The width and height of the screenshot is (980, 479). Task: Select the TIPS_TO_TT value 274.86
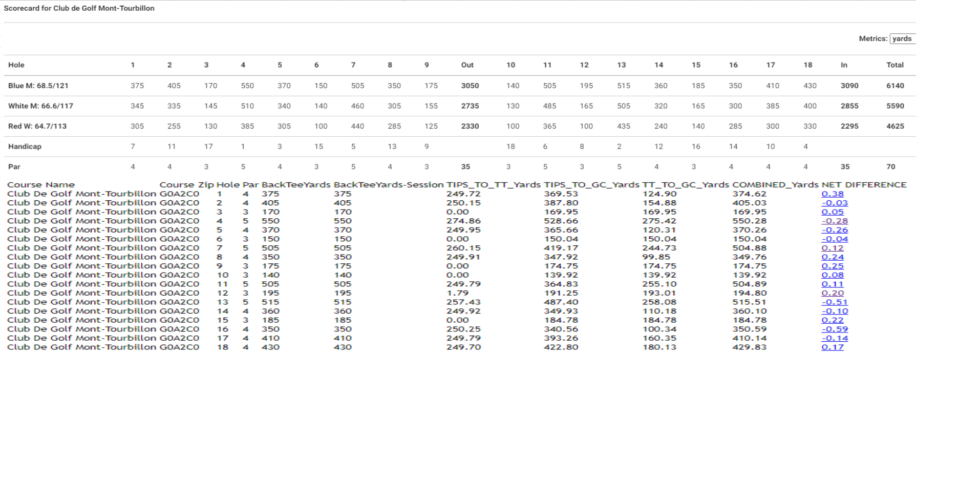pyautogui.click(x=463, y=221)
